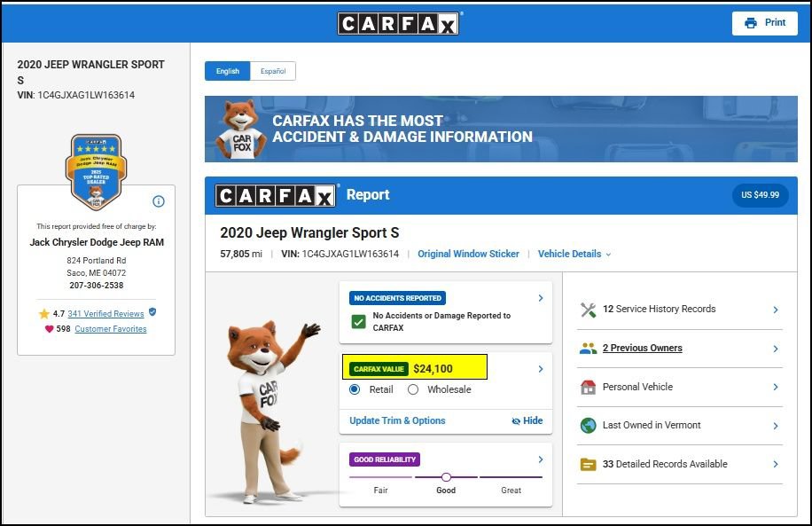The image size is (812, 526).
Task: Open the Previous Owners row chevron
Action: [x=776, y=349]
